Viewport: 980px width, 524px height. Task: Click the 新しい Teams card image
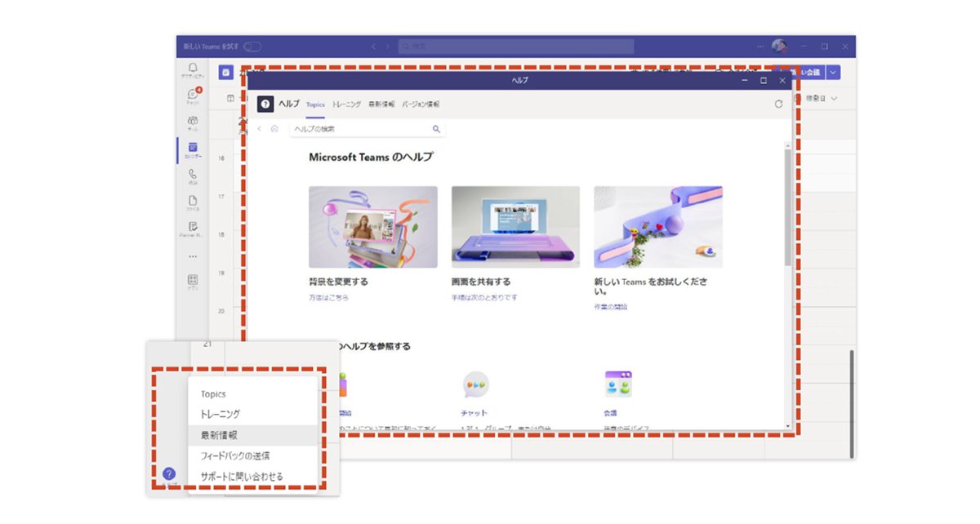pyautogui.click(x=658, y=227)
